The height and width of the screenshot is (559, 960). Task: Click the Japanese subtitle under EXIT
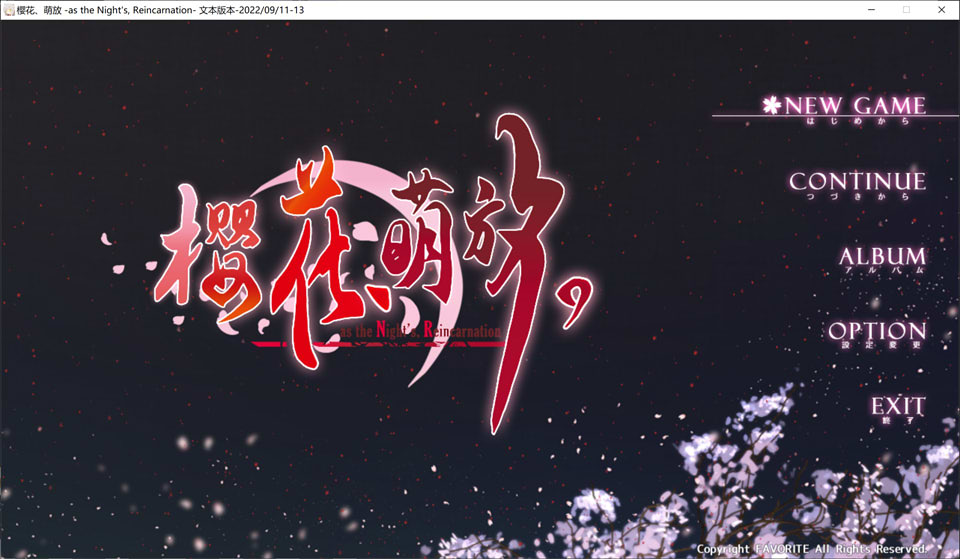coord(897,422)
